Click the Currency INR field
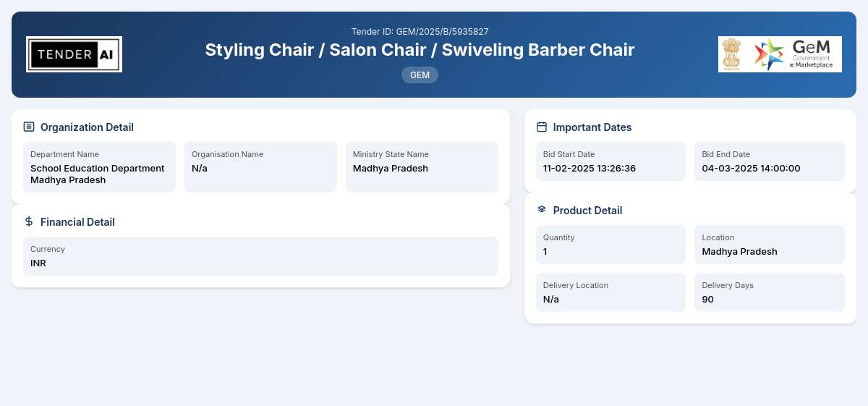Image resolution: width=868 pixels, height=406 pixels. [260, 256]
